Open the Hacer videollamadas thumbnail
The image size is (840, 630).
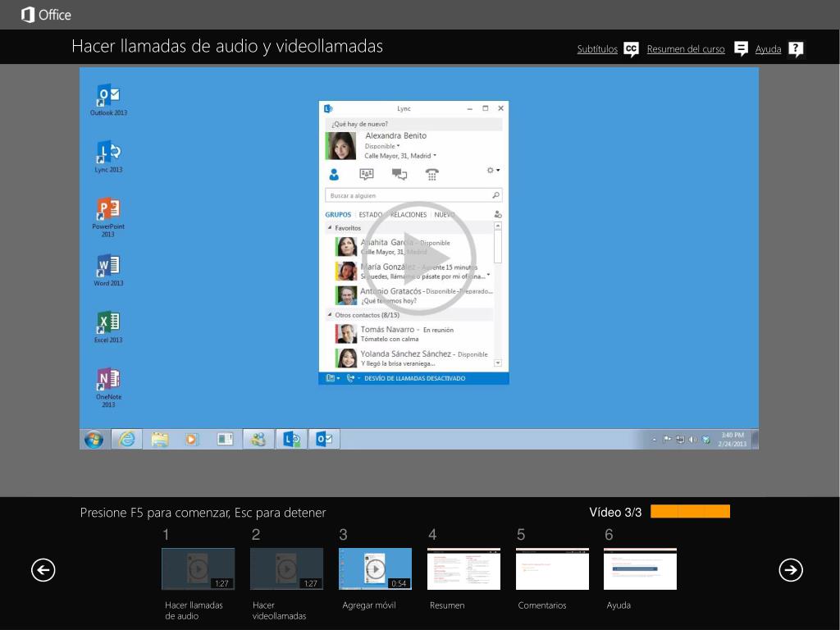point(286,569)
